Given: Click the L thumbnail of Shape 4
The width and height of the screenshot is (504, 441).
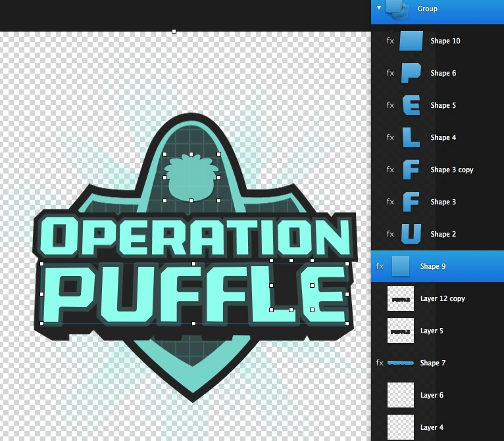Looking at the screenshot, I should (411, 137).
